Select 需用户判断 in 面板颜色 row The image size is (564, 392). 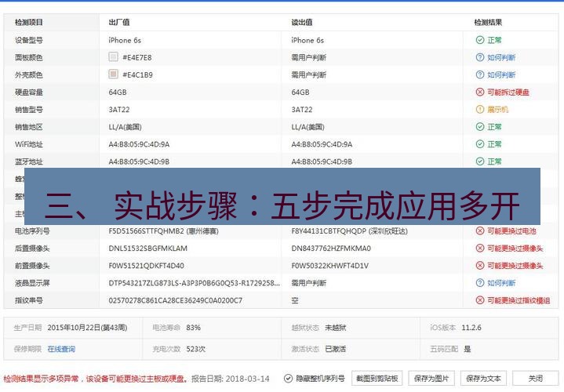click(x=308, y=57)
